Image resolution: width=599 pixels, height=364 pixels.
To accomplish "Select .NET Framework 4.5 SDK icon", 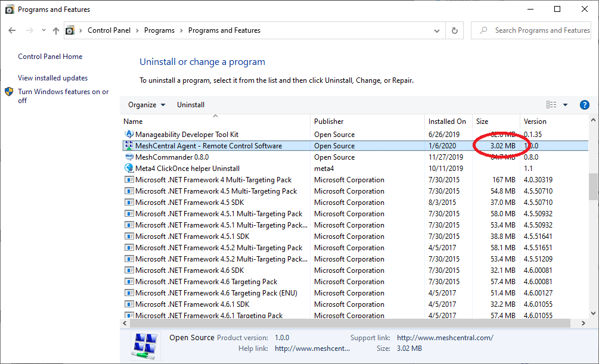I will click(129, 202).
